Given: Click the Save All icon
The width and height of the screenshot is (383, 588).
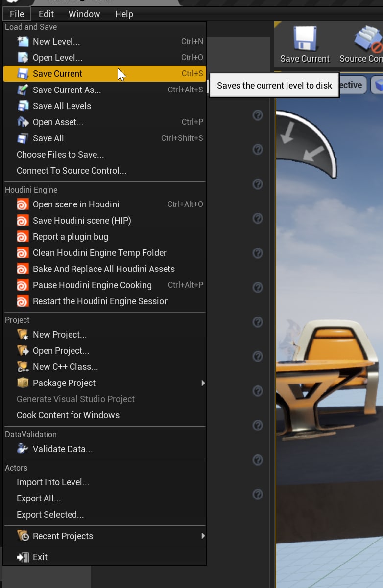Looking at the screenshot, I should (x=23, y=138).
